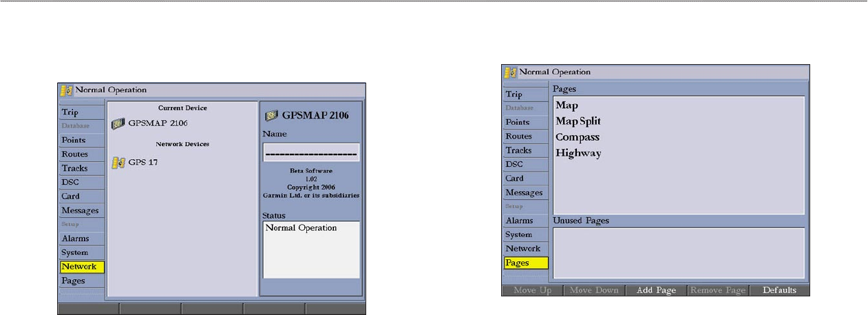Click the GPSMAP 2106 icon above Name field
The height and width of the screenshot is (315, 868).
(272, 115)
